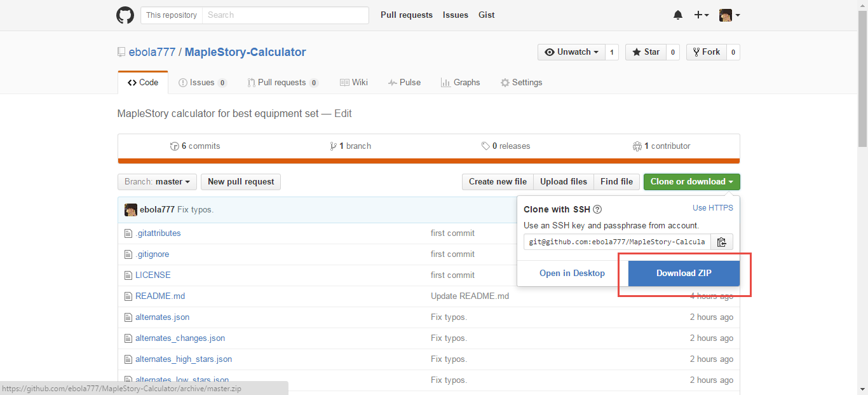
Task: Open ebola777 author link in commit row
Action: [157, 210]
